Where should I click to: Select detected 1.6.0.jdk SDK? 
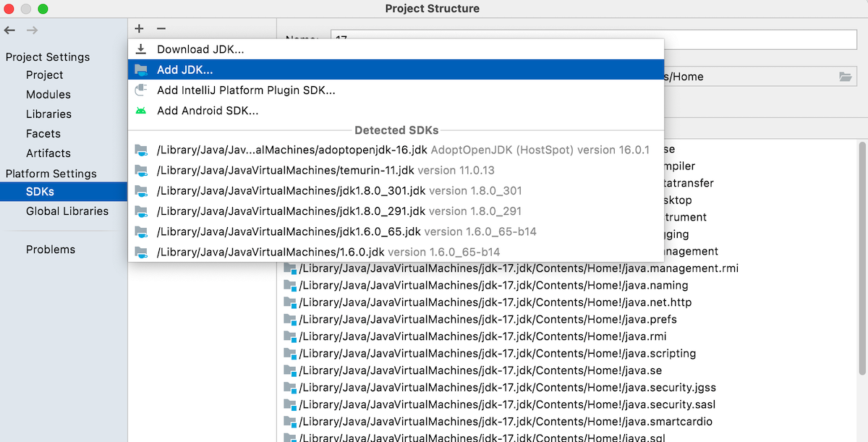pyautogui.click(x=396, y=252)
